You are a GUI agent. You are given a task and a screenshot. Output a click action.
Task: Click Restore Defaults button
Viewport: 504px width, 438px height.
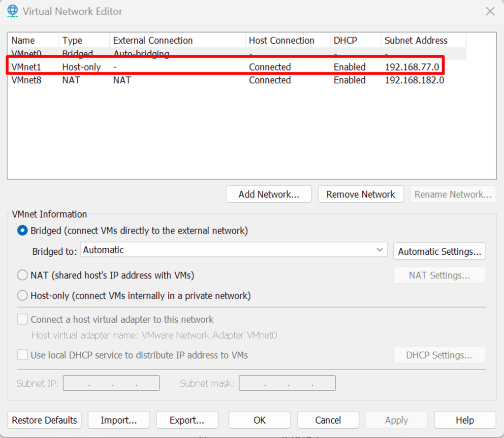44,420
